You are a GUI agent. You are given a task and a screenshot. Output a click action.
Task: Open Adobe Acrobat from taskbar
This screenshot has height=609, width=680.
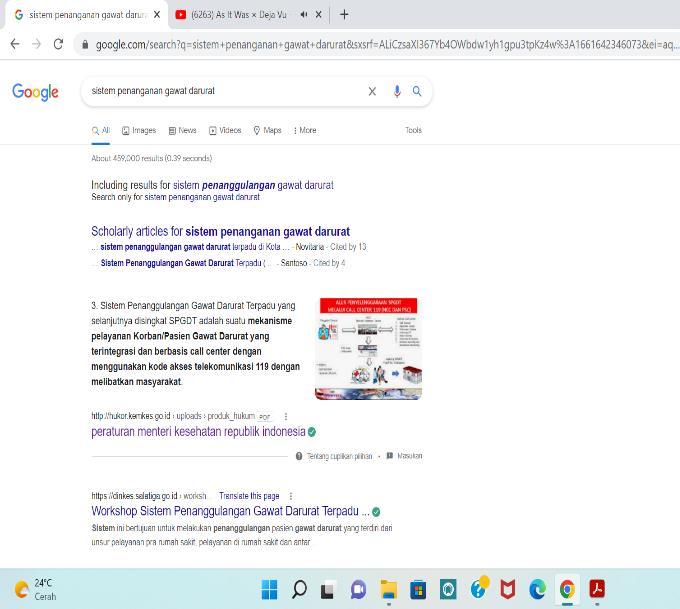click(x=597, y=589)
